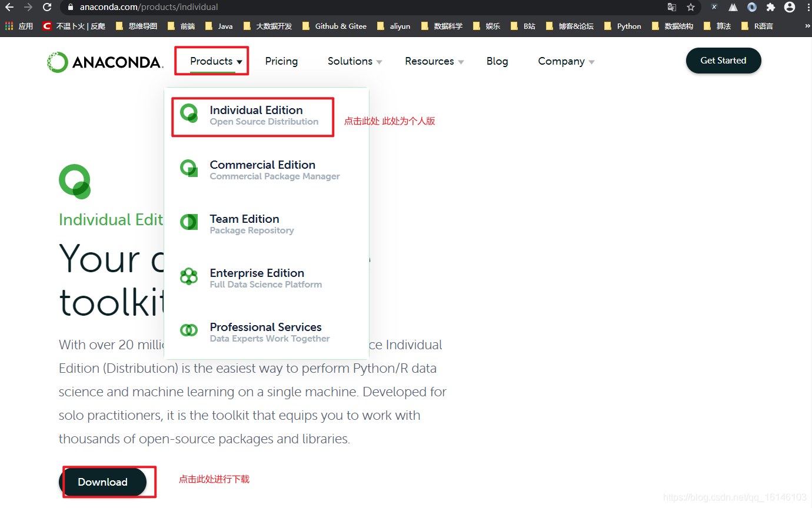This screenshot has height=508, width=812.
Task: Click the Team Edition icon
Action: pyautogui.click(x=189, y=222)
